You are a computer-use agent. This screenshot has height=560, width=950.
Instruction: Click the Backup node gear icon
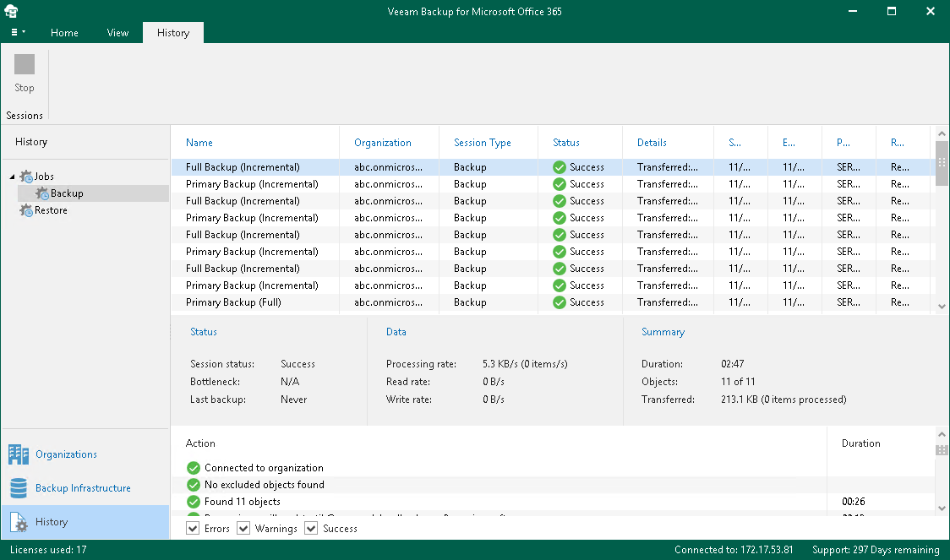[41, 193]
